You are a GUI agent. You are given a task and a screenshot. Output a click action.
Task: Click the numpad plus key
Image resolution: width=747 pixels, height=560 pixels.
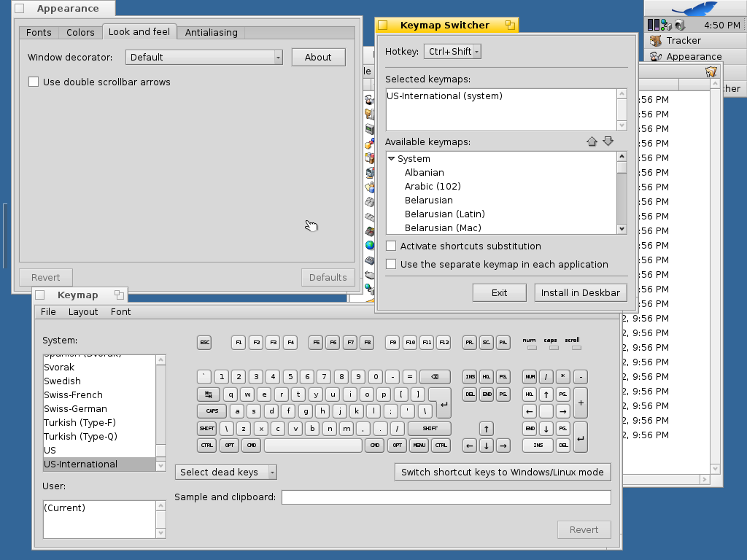pos(580,402)
